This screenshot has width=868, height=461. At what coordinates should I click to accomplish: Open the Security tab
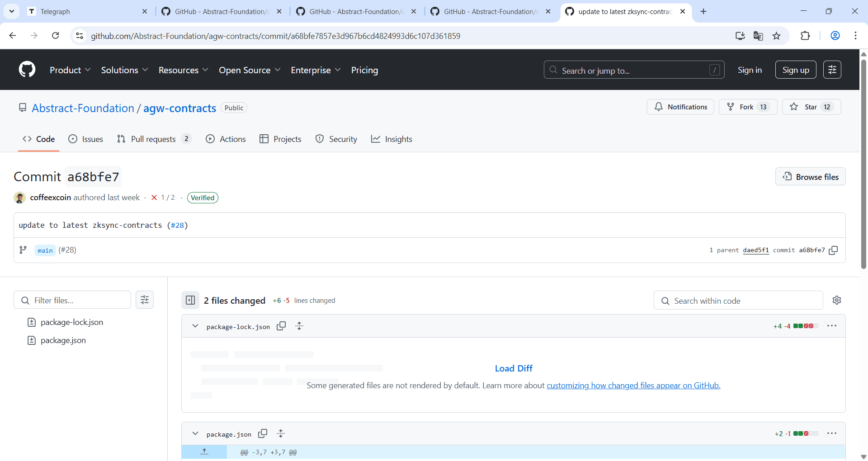click(336, 139)
